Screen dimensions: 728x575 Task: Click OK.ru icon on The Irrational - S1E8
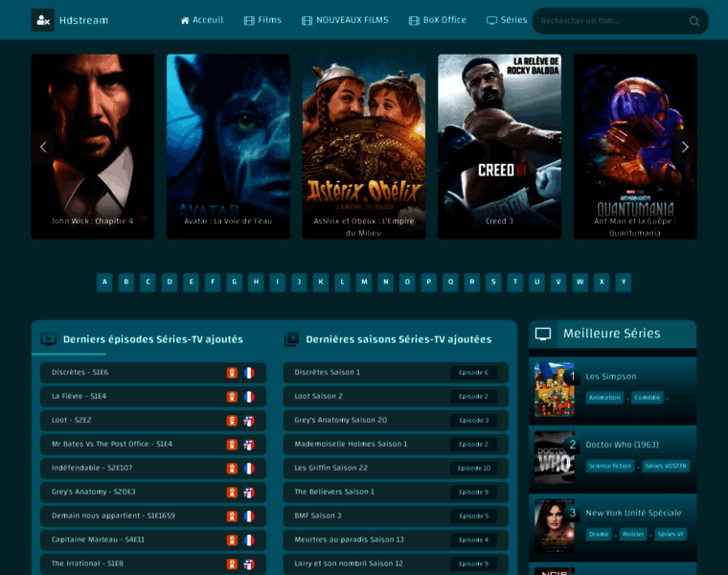pyautogui.click(x=232, y=563)
